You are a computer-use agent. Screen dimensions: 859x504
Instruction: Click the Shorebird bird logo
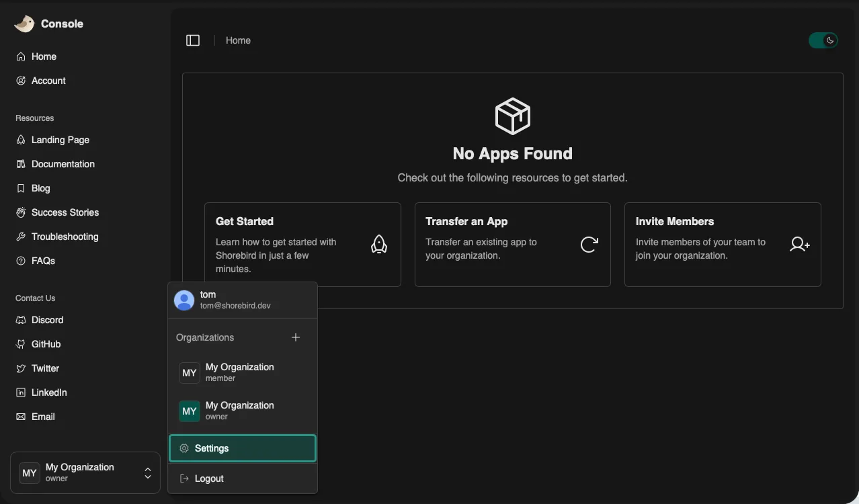point(24,24)
